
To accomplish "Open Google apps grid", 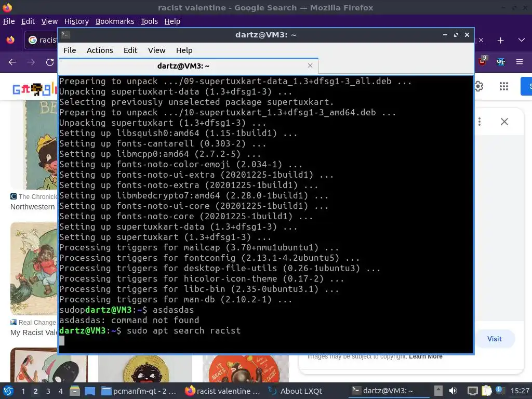I will 504,86.
